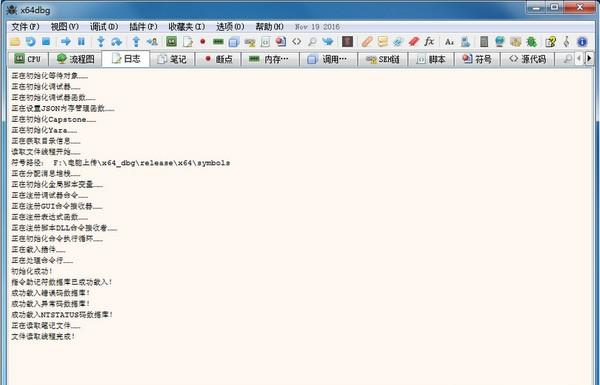Click the fx functions icon
The width and height of the screenshot is (600, 385).
(429, 41)
